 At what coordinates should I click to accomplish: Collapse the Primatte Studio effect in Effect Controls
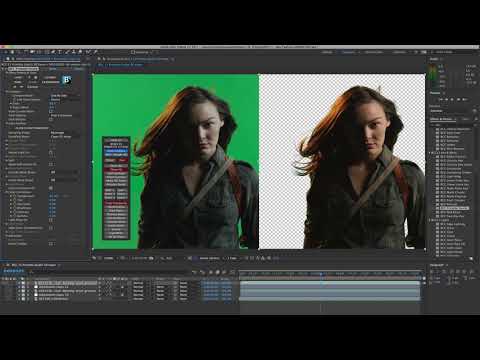(x=3, y=69)
